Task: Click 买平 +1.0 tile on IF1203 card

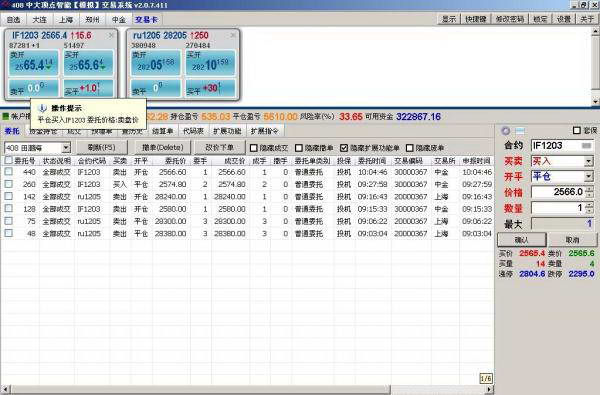Action: [x=88, y=88]
